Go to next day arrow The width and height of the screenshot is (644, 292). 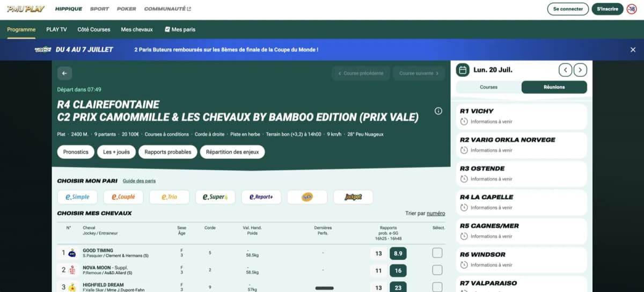click(580, 70)
